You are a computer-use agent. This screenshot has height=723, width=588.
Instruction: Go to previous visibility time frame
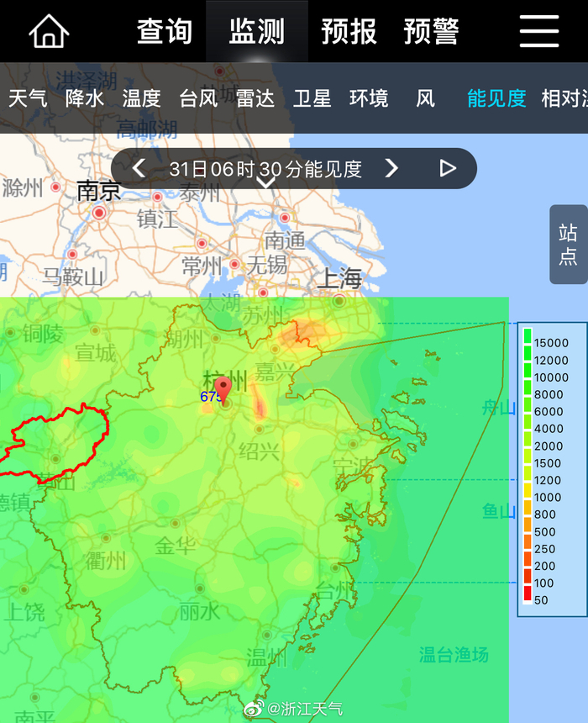click(139, 168)
